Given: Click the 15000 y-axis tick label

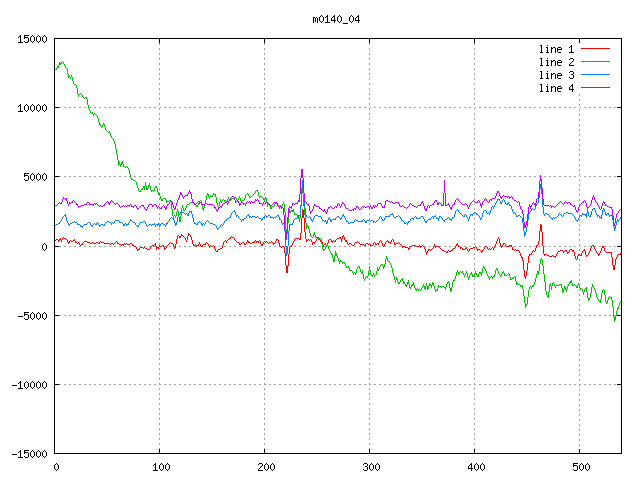Looking at the screenshot, I should tap(31, 39).
